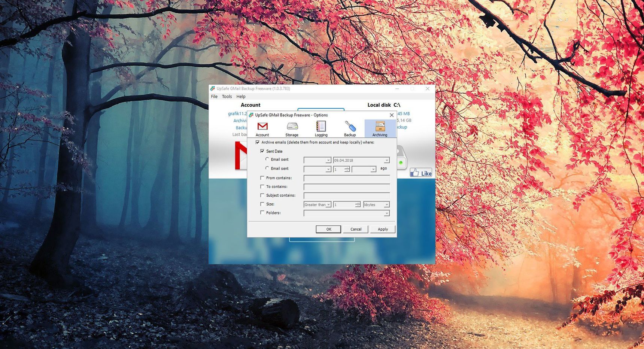Enable the Size filter checkbox
644x349 pixels.
pyautogui.click(x=262, y=204)
